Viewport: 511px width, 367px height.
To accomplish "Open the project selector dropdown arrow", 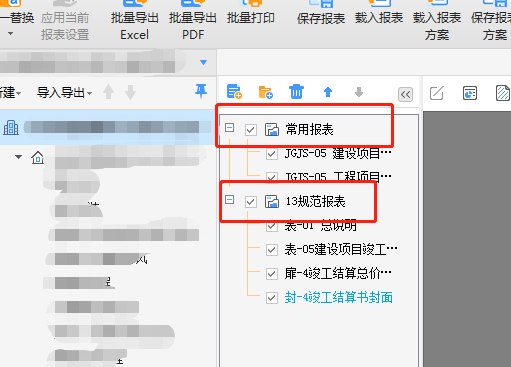I will click(203, 62).
